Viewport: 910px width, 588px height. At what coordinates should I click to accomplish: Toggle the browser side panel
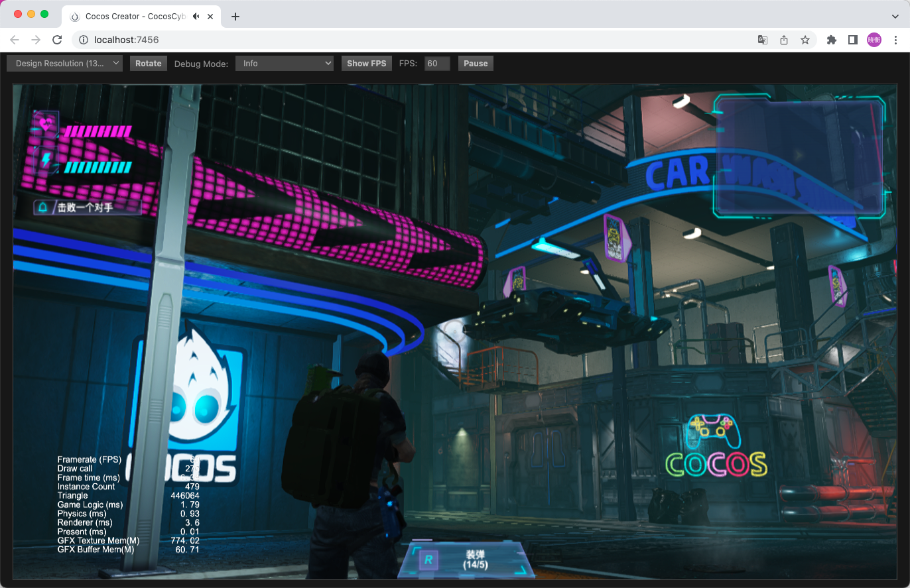[853, 40]
